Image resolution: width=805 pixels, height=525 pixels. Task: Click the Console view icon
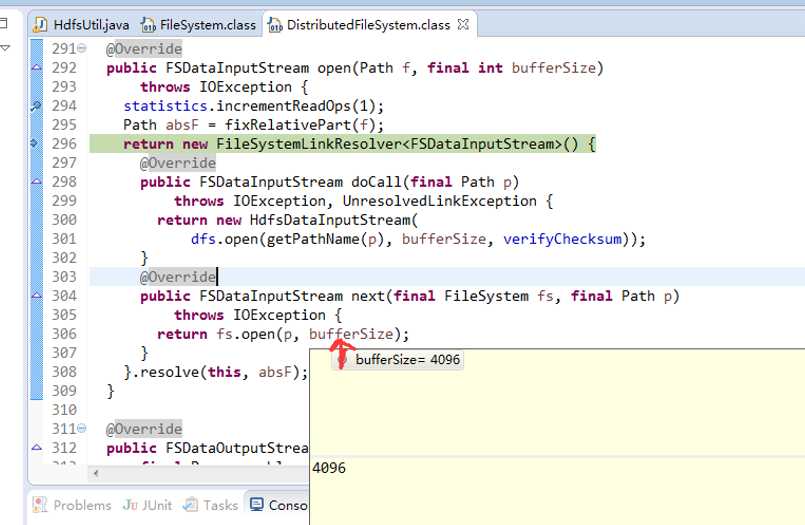257,505
